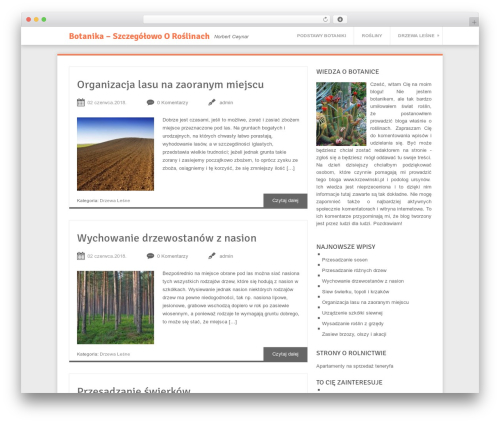Reload page using browser refresh icon

click(325, 19)
